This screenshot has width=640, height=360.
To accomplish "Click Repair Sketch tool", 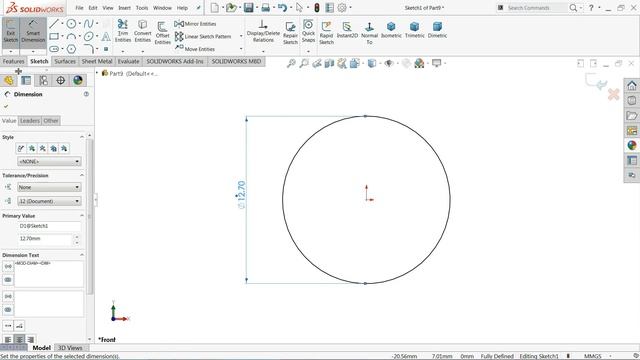I will click(x=290, y=33).
